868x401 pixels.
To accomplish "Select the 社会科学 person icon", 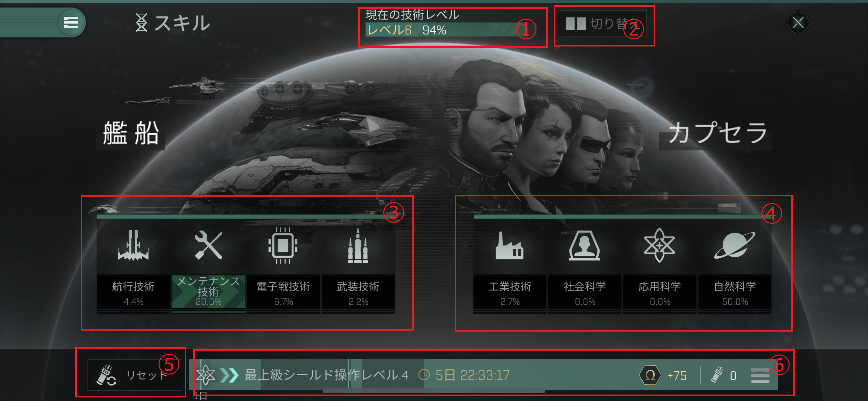I will point(584,245).
